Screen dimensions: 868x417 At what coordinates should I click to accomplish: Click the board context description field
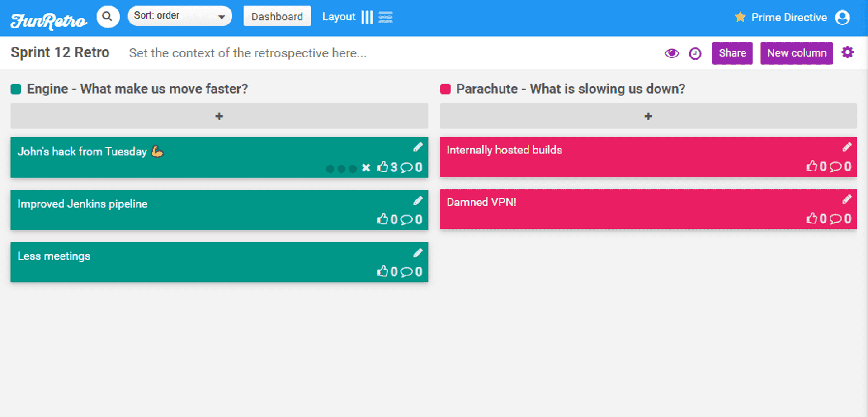tap(248, 53)
